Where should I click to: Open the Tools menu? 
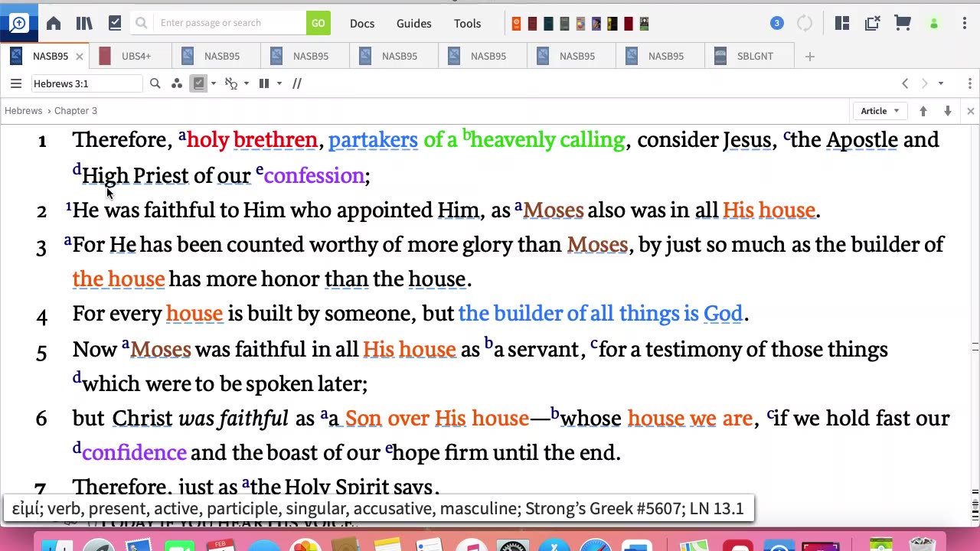click(467, 23)
